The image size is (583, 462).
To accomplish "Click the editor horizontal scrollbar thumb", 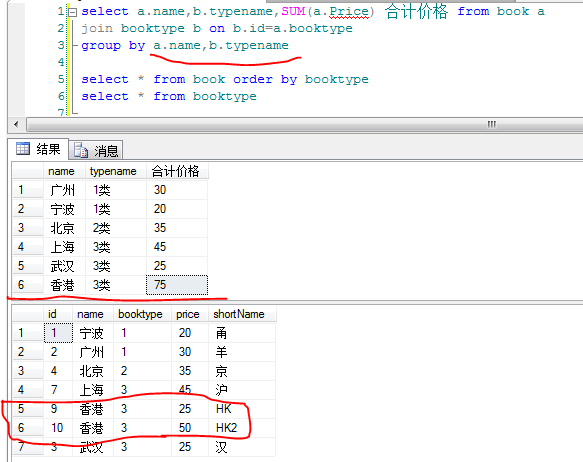I will pyautogui.click(x=305, y=124).
